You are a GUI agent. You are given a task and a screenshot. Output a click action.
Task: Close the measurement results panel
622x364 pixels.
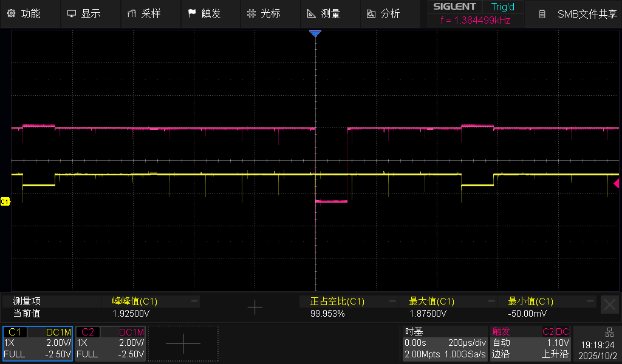coord(609,305)
